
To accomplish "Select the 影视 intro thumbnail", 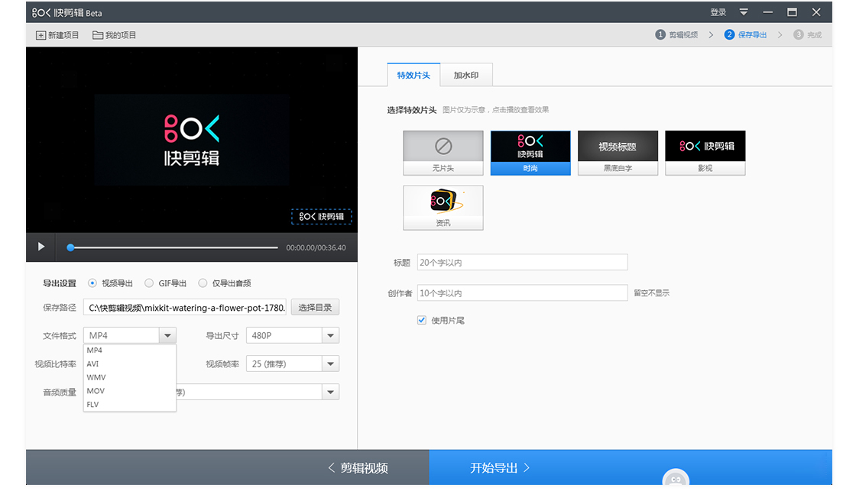I will click(705, 153).
